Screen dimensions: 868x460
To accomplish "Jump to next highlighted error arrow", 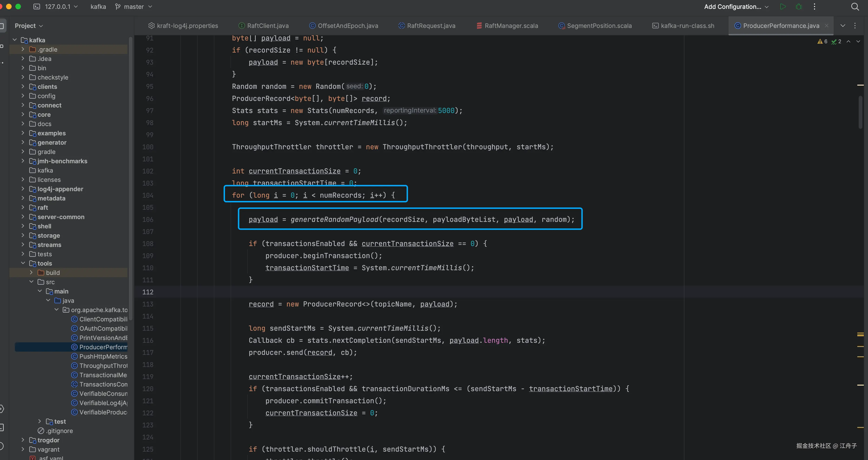I will point(858,41).
